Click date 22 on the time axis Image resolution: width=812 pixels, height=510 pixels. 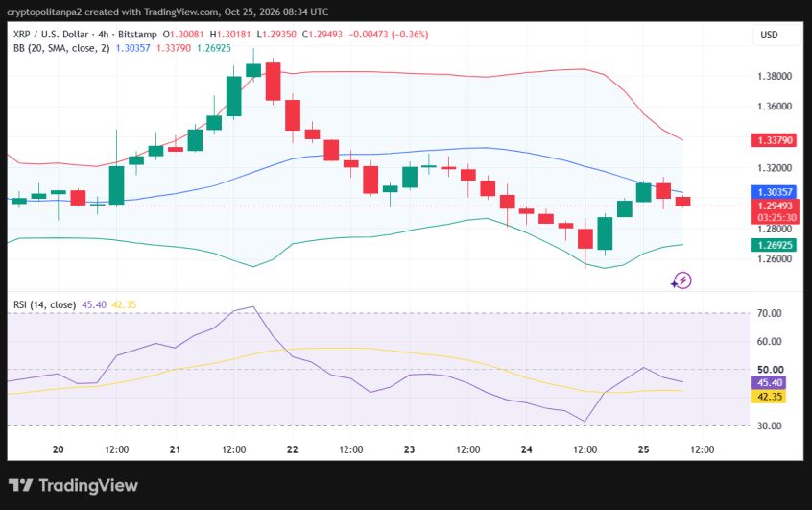pyautogui.click(x=292, y=449)
